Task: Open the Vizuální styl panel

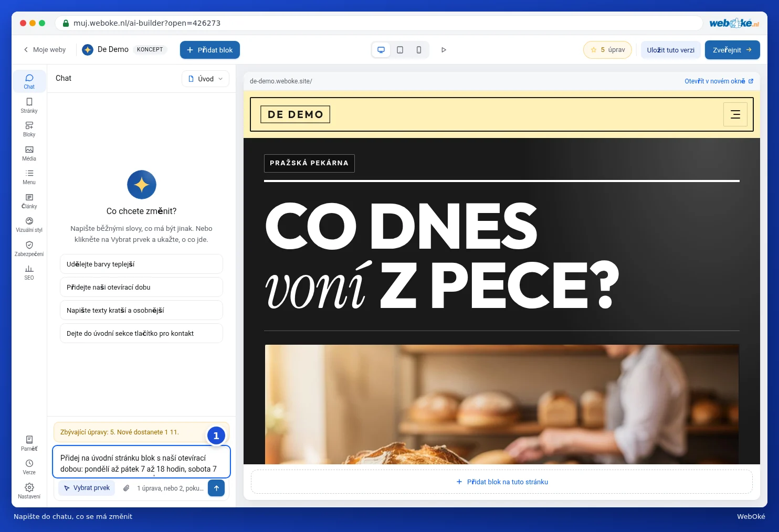Action: point(29,224)
